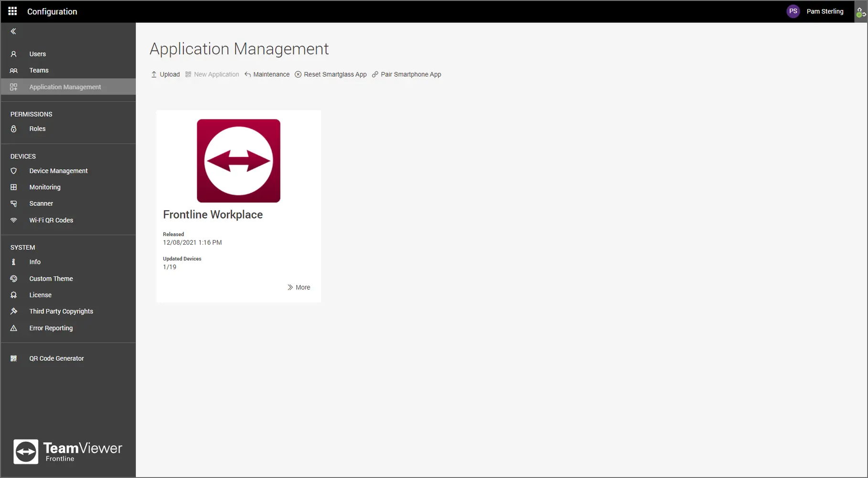Click the Info icon in System
The height and width of the screenshot is (478, 868).
14,262
